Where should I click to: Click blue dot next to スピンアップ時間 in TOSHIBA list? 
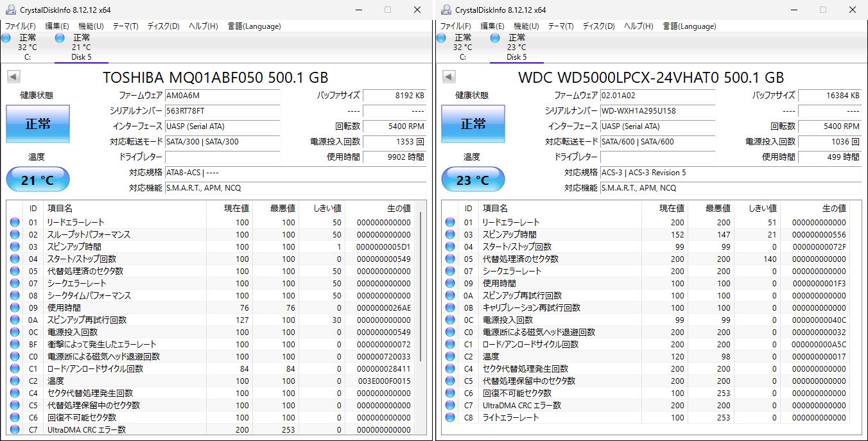point(15,246)
